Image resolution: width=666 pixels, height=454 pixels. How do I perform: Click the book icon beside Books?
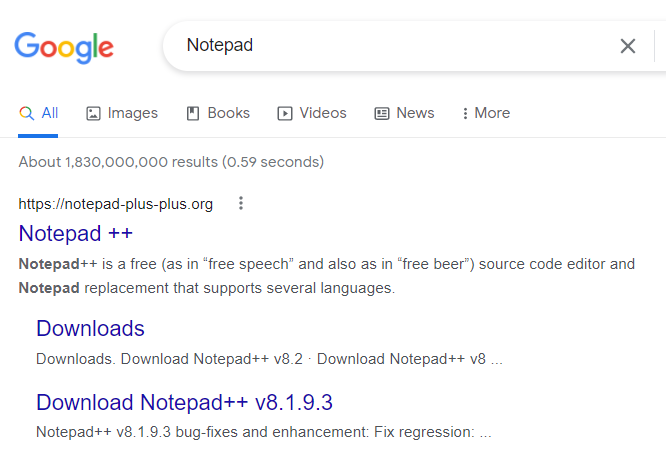pyautogui.click(x=193, y=113)
